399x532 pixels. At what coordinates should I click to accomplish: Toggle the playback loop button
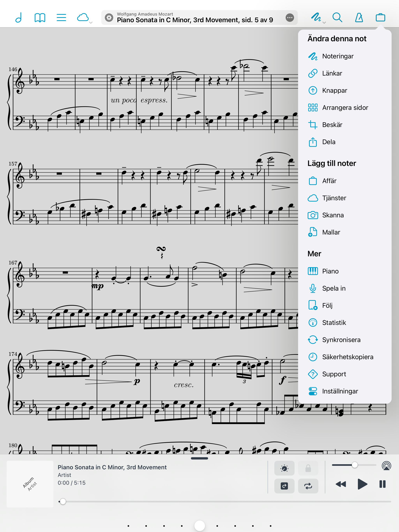coord(308,486)
